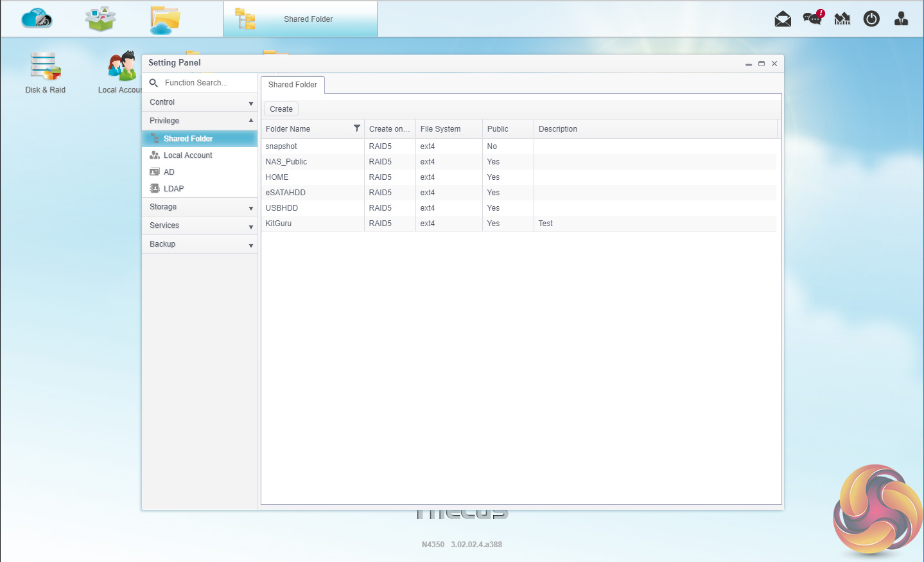Open the Setting Panel cloud-gear icon
924x562 pixels.
(37, 19)
